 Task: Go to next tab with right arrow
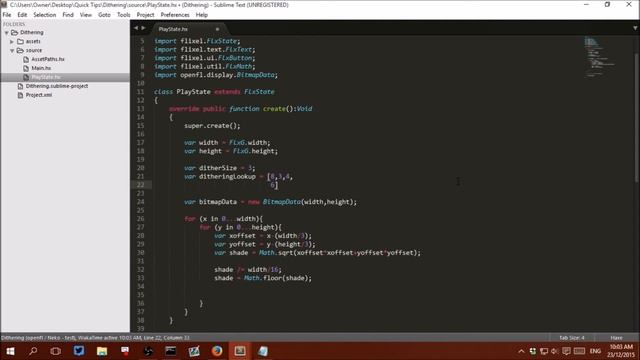tap(143, 28)
